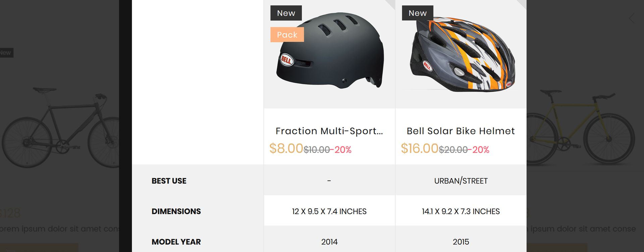Click the dimmed yellow bicycle in the background
644x252 pixels.
[581, 127]
